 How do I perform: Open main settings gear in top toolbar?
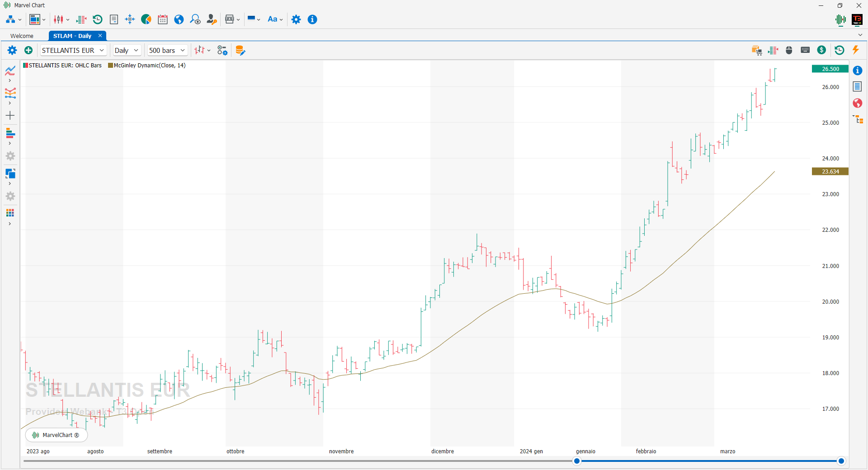pyautogui.click(x=296, y=19)
